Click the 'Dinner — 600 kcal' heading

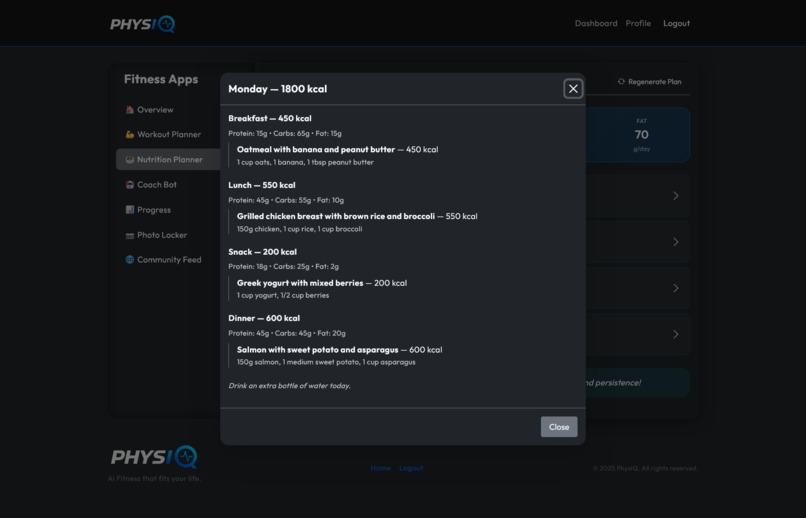(x=264, y=318)
